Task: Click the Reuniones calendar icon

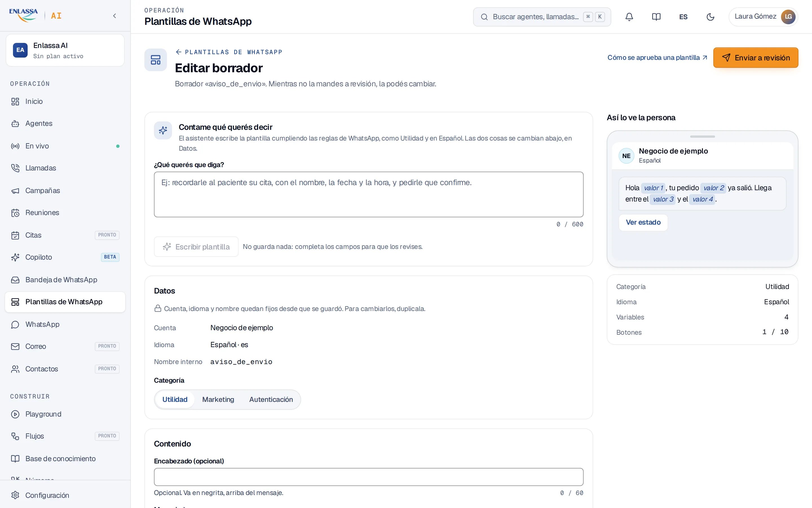Action: coord(15,213)
